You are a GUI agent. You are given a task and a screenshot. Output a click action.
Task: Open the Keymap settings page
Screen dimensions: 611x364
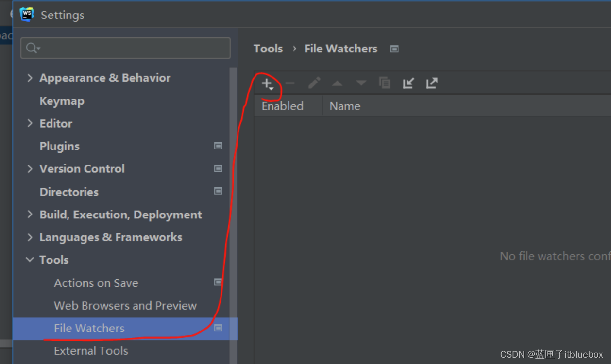pos(62,101)
